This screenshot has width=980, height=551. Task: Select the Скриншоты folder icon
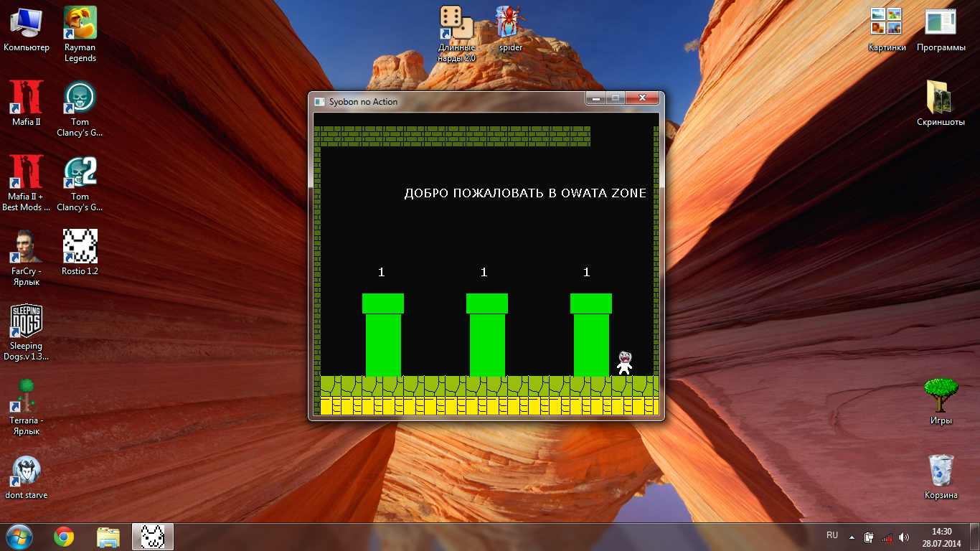click(941, 98)
